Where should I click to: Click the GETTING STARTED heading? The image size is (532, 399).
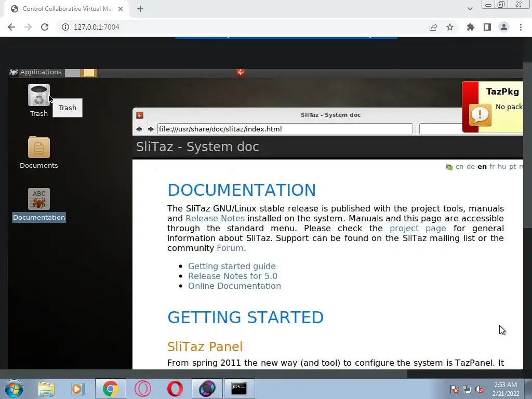click(245, 317)
